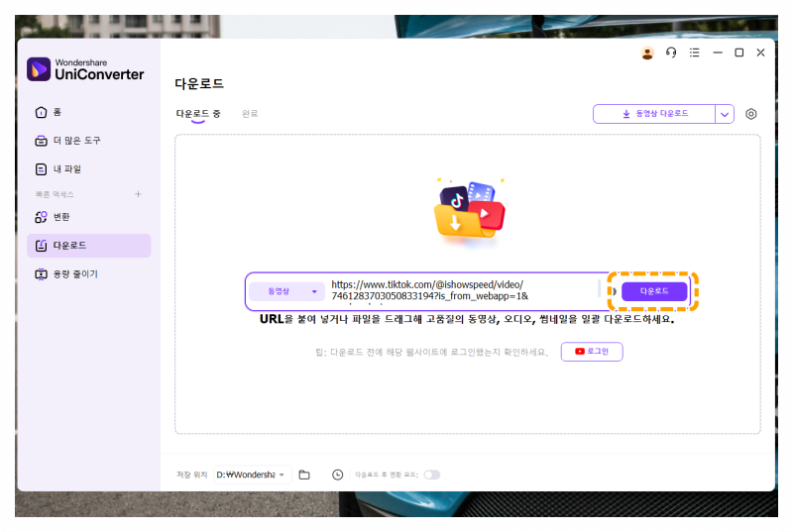Open the 저장 위치 path dropdown
This screenshot has height=532, width=793.
pyautogui.click(x=252, y=475)
